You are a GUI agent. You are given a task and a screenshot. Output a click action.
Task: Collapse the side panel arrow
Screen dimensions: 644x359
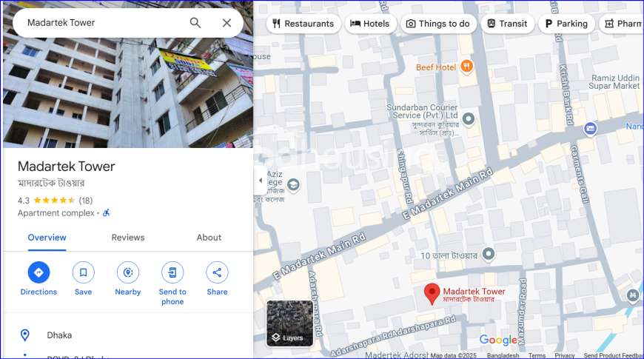pos(261,180)
